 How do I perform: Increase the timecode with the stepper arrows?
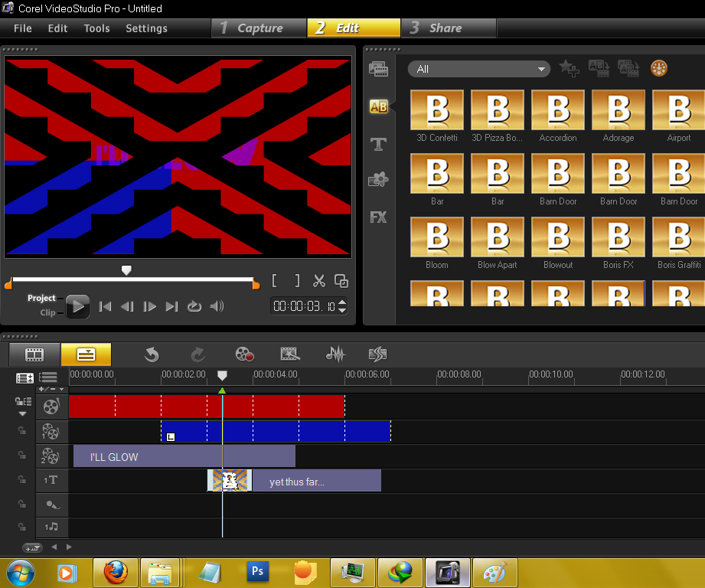(341, 302)
